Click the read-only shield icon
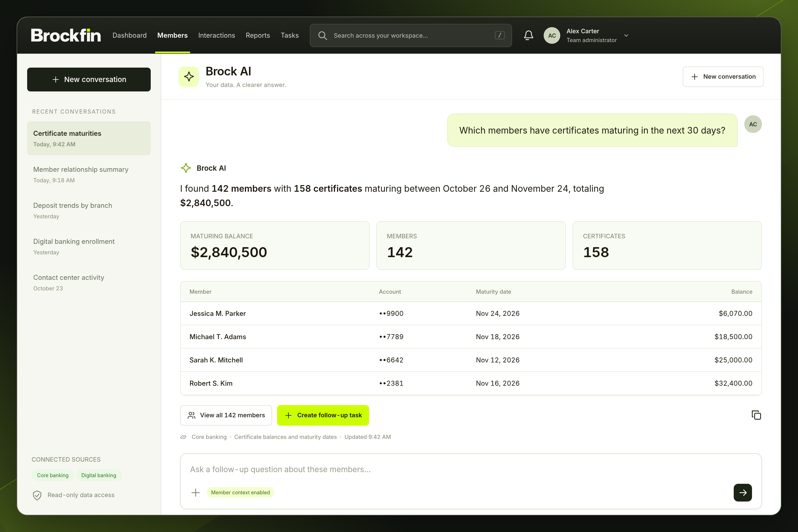The image size is (798, 532). [x=37, y=495]
